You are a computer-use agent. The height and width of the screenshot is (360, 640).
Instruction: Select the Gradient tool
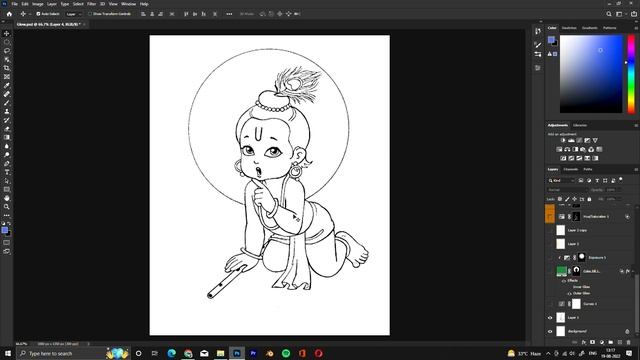coord(7,138)
